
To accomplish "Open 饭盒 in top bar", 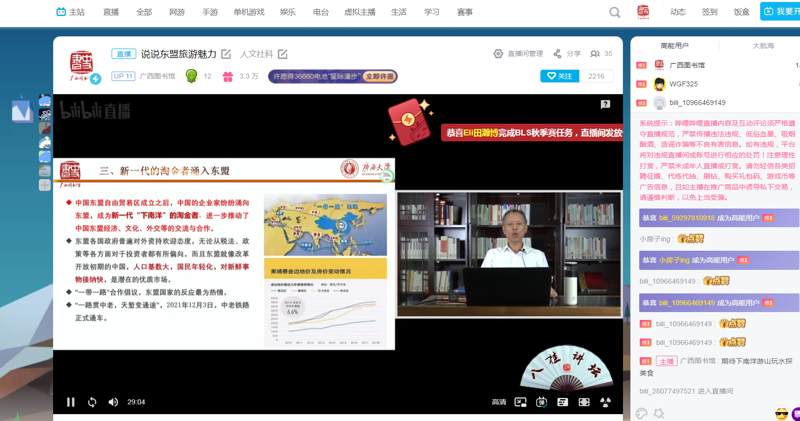I will click(742, 12).
